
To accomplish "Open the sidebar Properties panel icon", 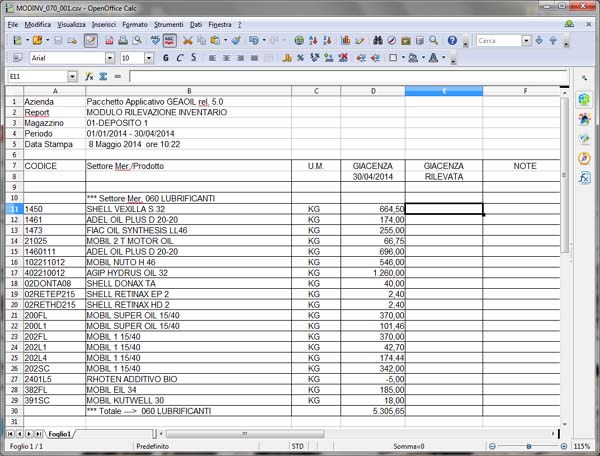I will (x=584, y=99).
